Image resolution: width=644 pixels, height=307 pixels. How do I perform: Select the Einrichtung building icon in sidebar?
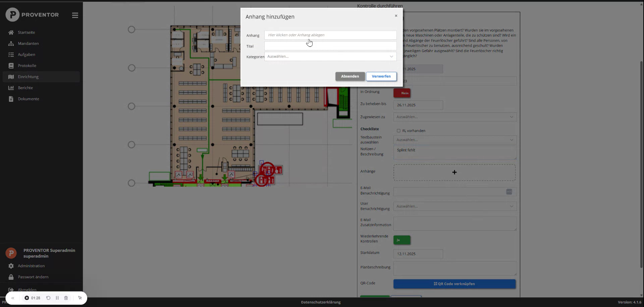point(11,77)
